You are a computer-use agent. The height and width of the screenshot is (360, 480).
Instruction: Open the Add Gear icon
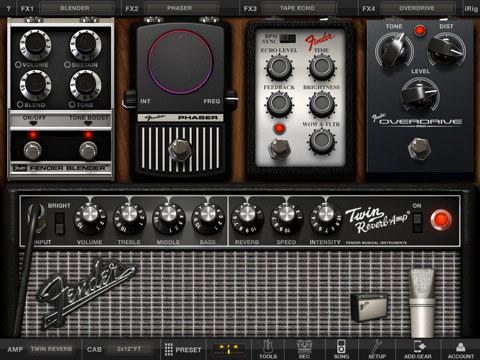pos(418,349)
